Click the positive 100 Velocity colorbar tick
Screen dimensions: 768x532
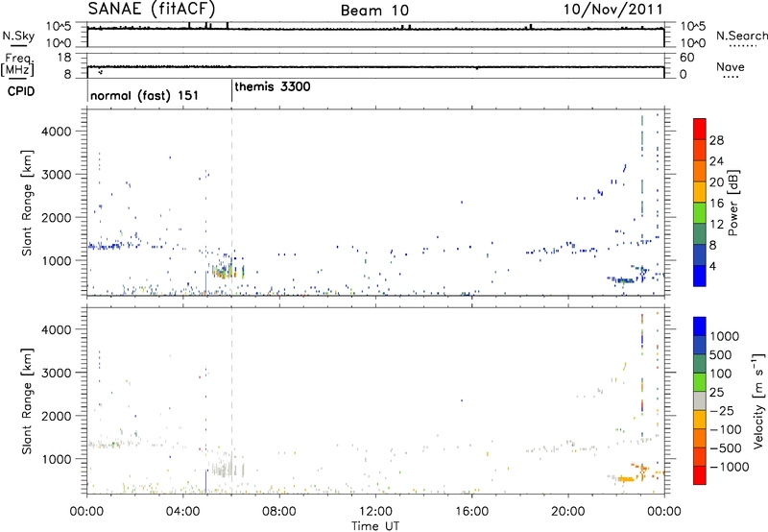(721, 374)
